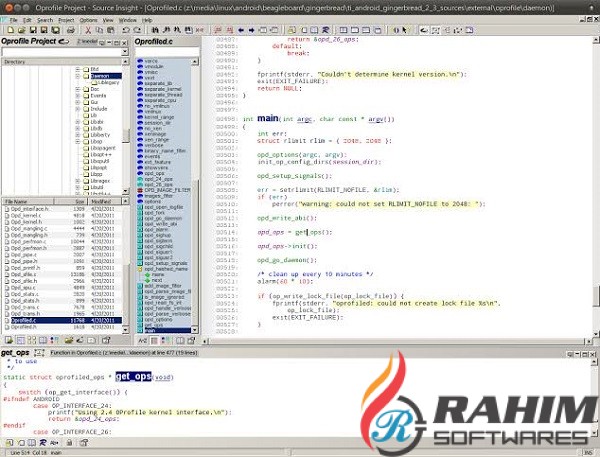
Task: Click the symbol window search input field
Action: 167,52
